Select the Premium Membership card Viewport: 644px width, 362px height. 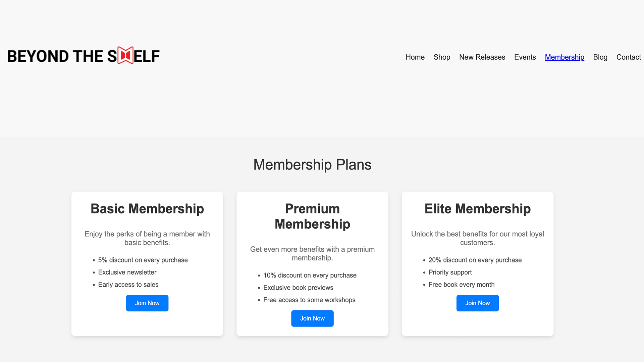click(x=312, y=263)
